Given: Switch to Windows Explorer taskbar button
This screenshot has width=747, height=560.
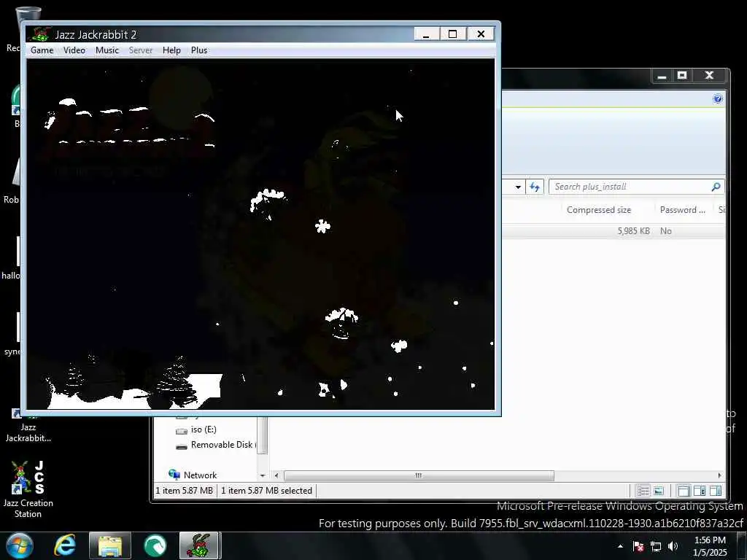Looking at the screenshot, I should click(110, 545).
